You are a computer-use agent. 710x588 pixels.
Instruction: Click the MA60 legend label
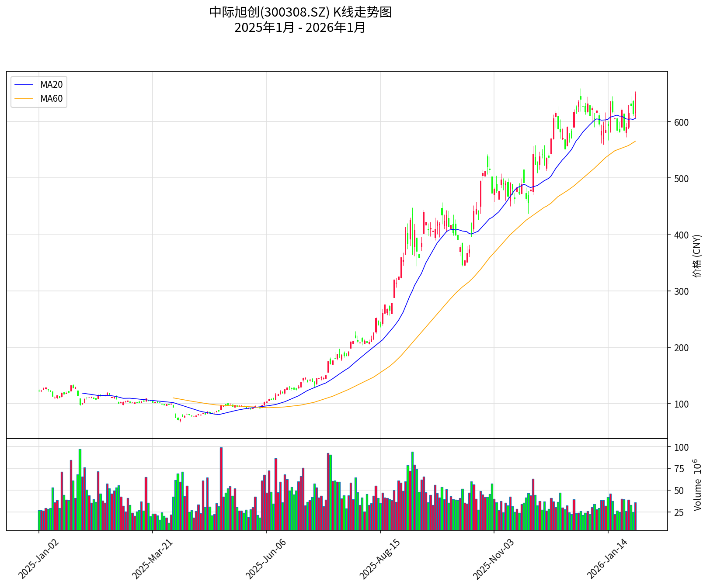click(x=51, y=99)
